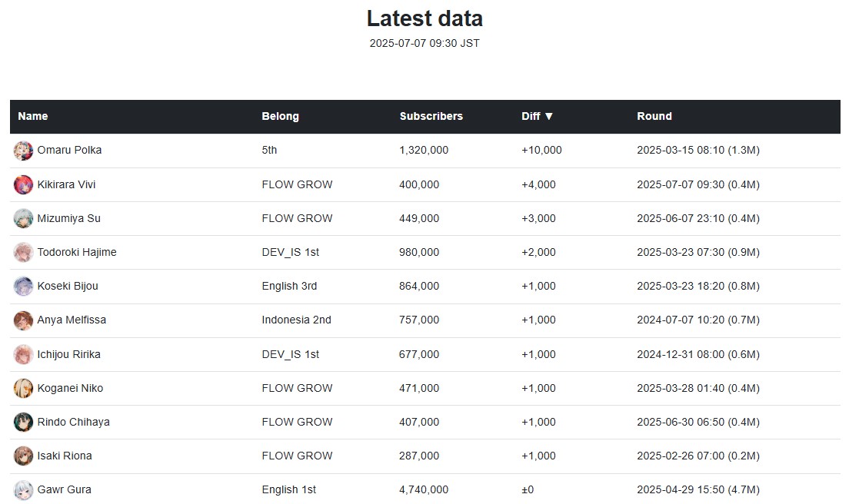The image size is (849, 504).
Task: Sort table by the Diff column arrow
Action: 548,116
